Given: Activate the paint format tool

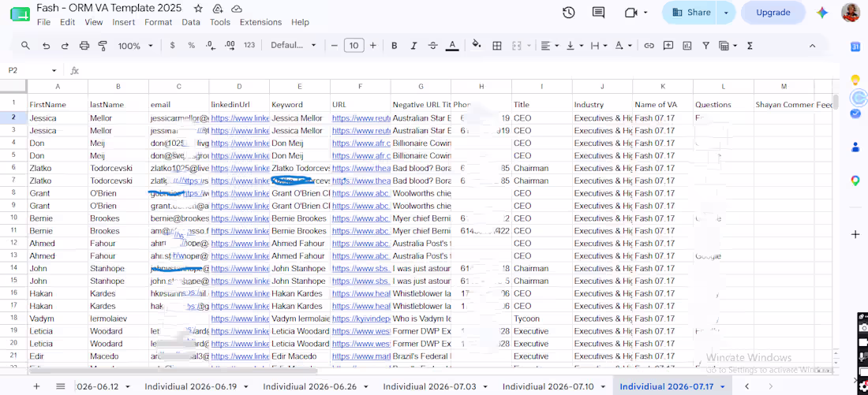Looking at the screenshot, I should pyautogui.click(x=103, y=46).
